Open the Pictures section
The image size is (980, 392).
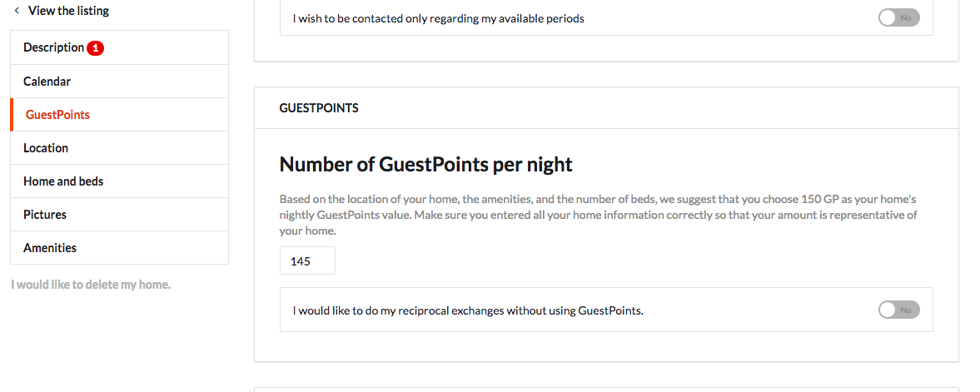click(x=119, y=215)
